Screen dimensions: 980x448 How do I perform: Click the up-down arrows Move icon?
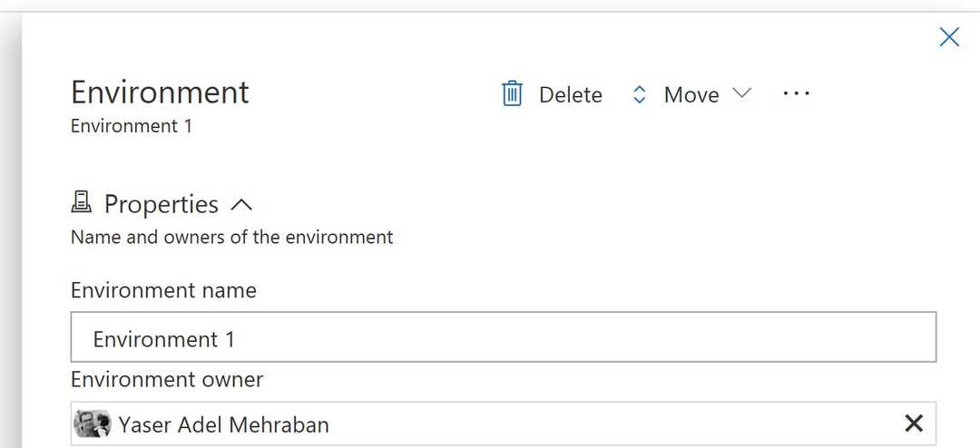[640, 94]
